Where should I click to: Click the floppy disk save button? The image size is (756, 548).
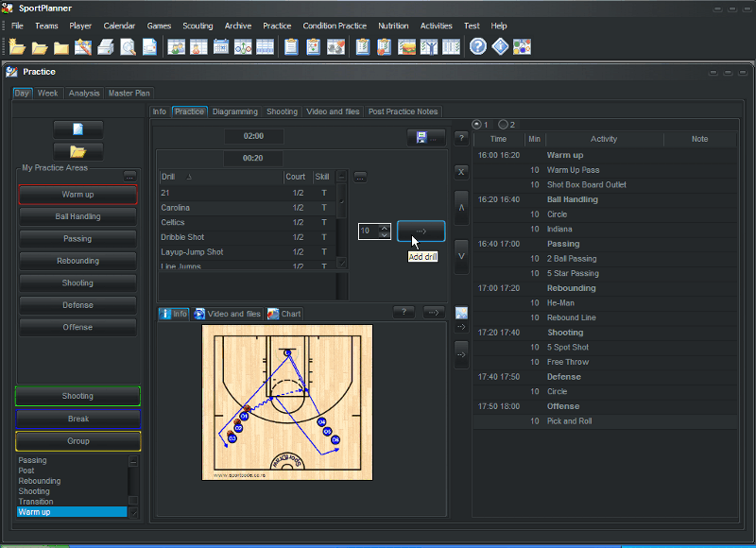pos(426,138)
